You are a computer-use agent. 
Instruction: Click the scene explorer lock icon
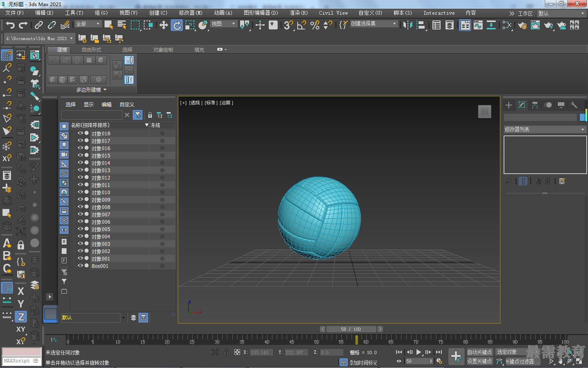click(150, 115)
